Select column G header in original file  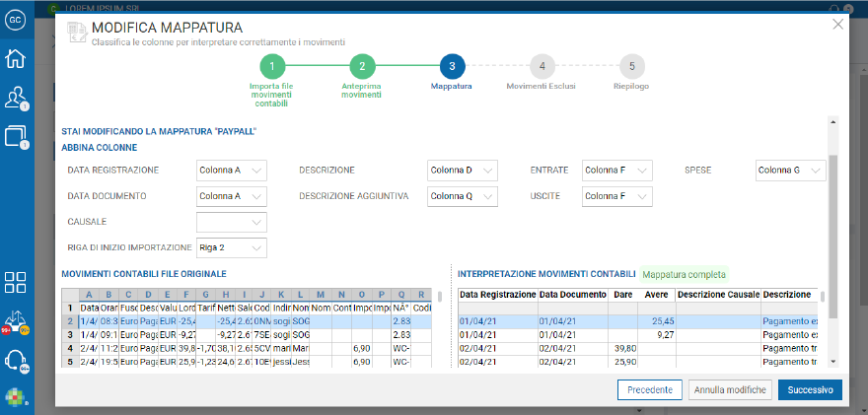(x=206, y=295)
